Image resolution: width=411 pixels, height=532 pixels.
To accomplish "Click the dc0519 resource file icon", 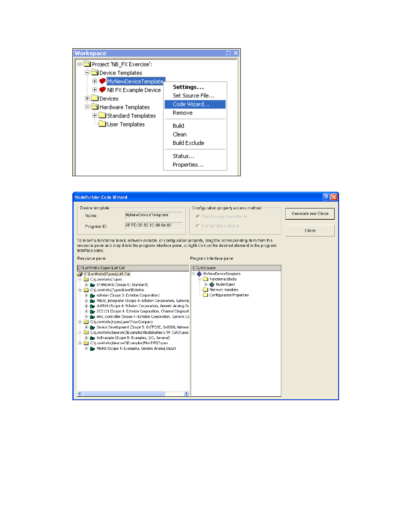I will [x=92, y=306].
